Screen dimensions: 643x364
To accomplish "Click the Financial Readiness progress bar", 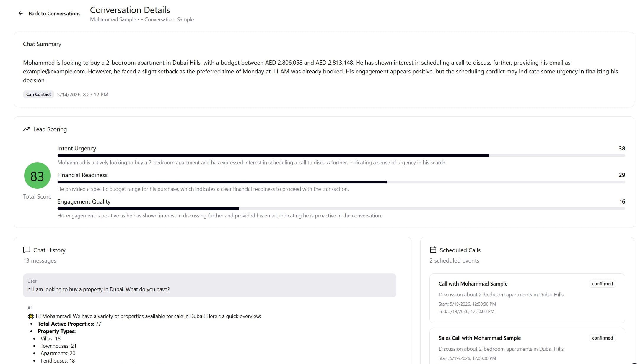I will [341, 182].
